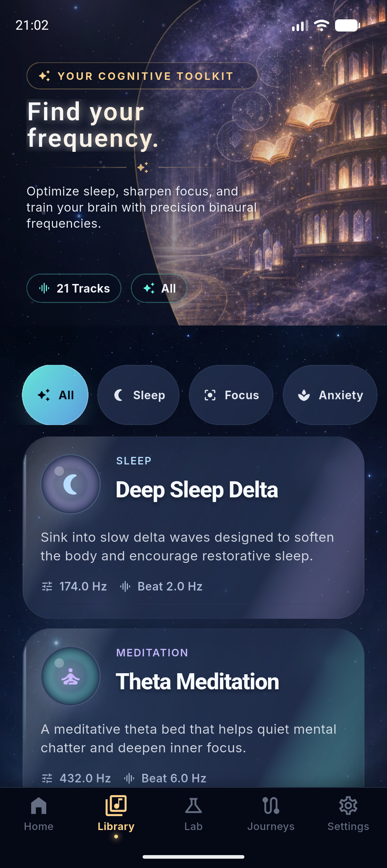Go to Home house icon
This screenshot has width=387, height=868.
[39, 806]
